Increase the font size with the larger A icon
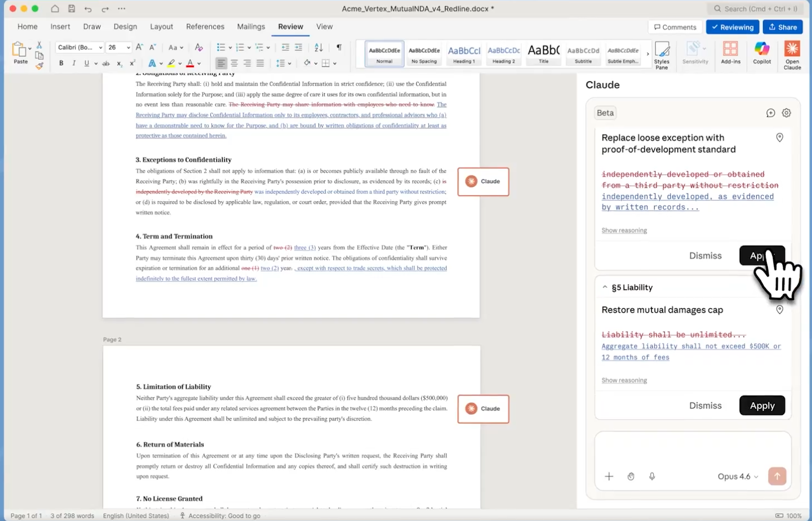The image size is (812, 521). tap(140, 48)
